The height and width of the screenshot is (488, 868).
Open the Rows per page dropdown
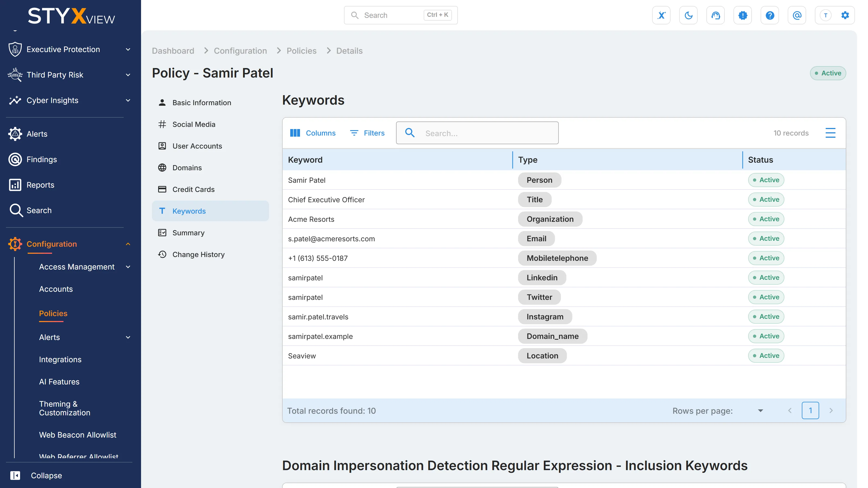760,410
